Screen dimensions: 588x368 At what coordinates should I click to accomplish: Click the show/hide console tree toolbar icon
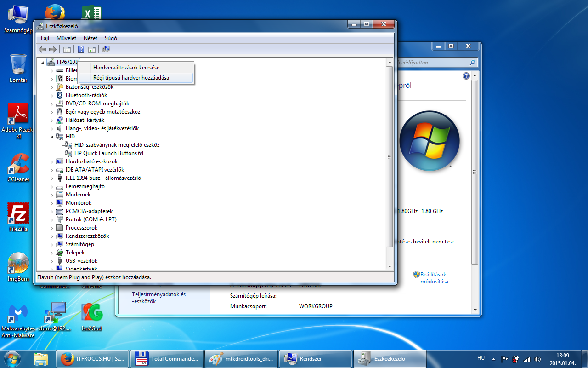coord(67,50)
